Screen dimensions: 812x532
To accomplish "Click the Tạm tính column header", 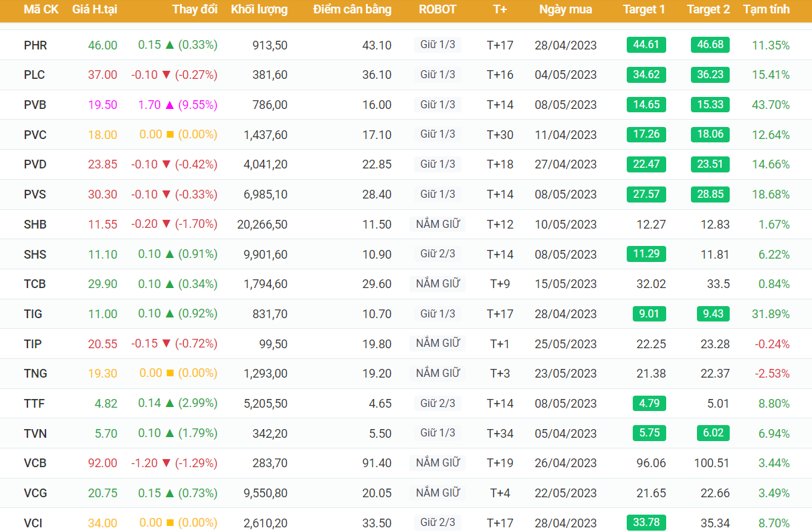I will pos(766,9).
